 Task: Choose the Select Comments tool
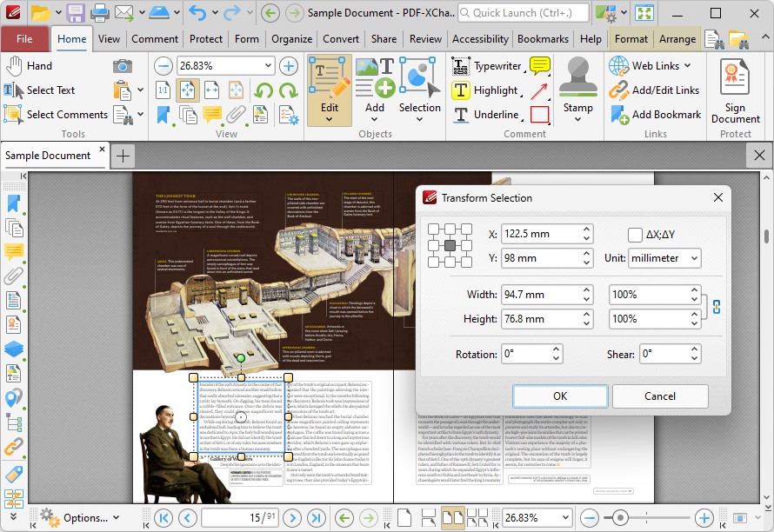click(x=56, y=115)
